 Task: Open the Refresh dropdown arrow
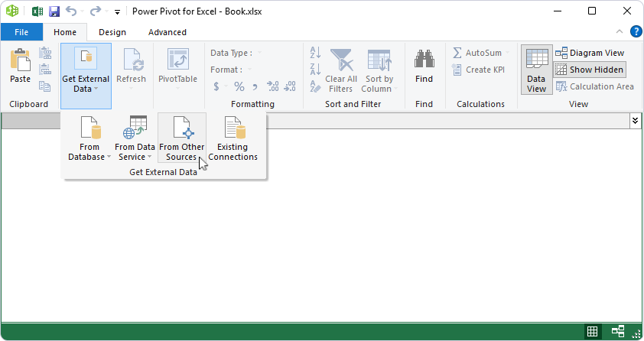pos(131,88)
